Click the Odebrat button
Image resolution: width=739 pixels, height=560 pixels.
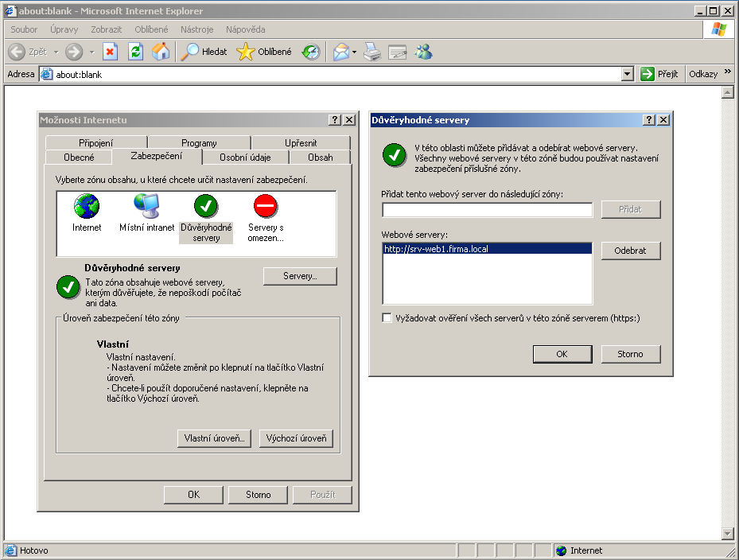[x=631, y=251]
